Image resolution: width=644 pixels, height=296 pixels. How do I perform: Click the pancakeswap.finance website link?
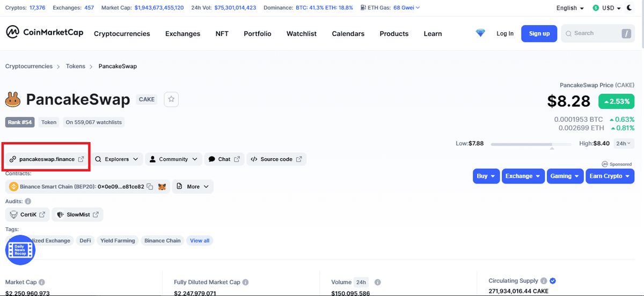pyautogui.click(x=47, y=159)
